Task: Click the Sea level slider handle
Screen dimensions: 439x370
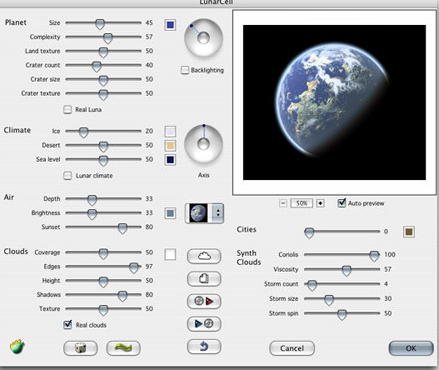Action: (103, 161)
